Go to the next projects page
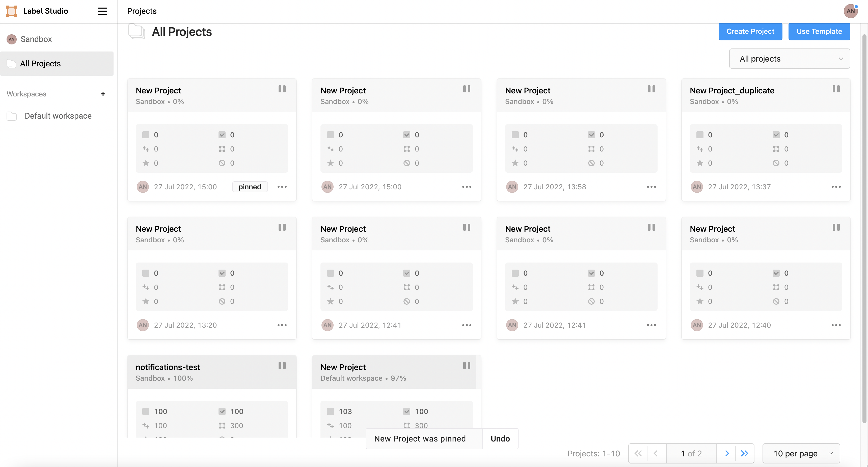Image resolution: width=868 pixels, height=467 pixels. click(x=727, y=454)
